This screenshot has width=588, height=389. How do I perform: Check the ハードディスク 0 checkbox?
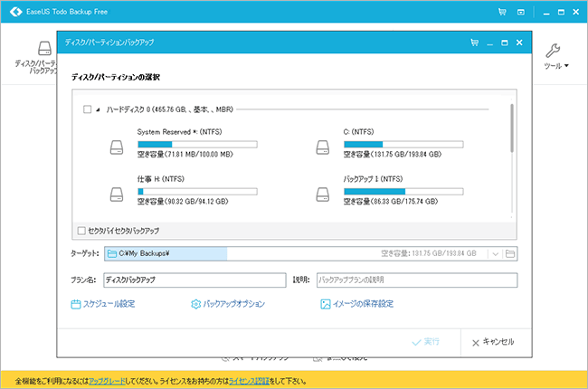click(x=88, y=109)
